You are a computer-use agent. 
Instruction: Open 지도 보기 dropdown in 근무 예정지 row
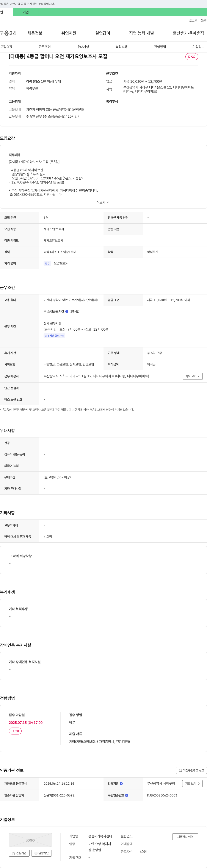[x=193, y=376]
